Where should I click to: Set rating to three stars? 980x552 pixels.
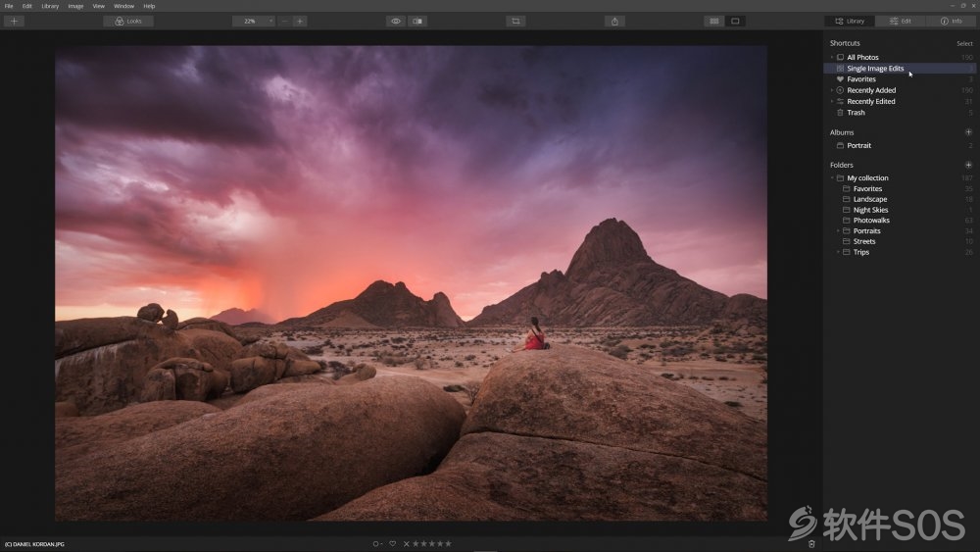[x=431, y=544]
